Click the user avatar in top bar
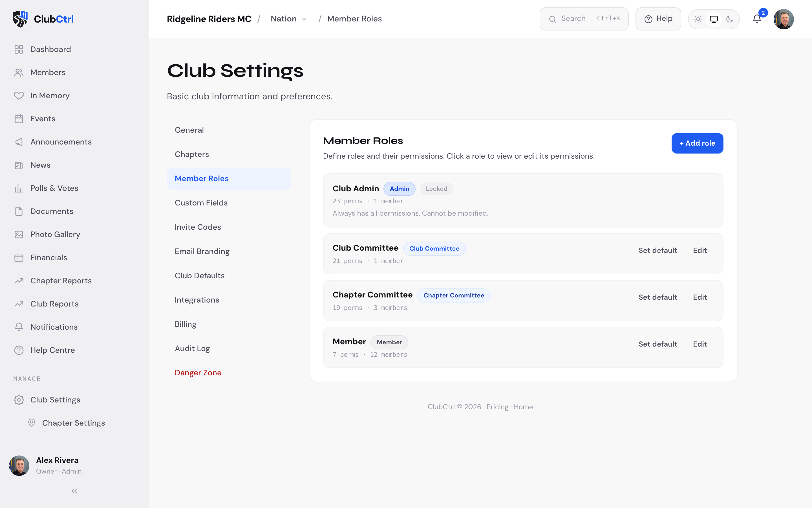Viewport: 812px width, 508px height. pyautogui.click(x=784, y=19)
